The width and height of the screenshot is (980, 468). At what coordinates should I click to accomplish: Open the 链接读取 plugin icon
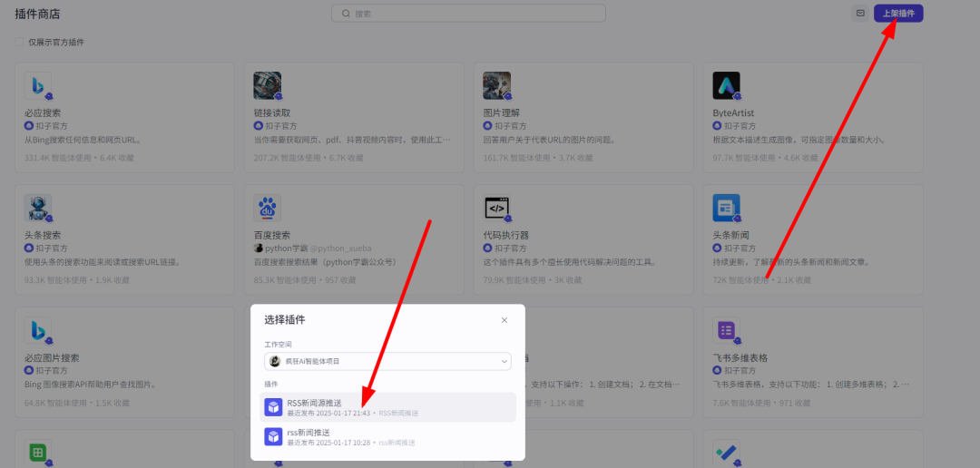coord(268,85)
